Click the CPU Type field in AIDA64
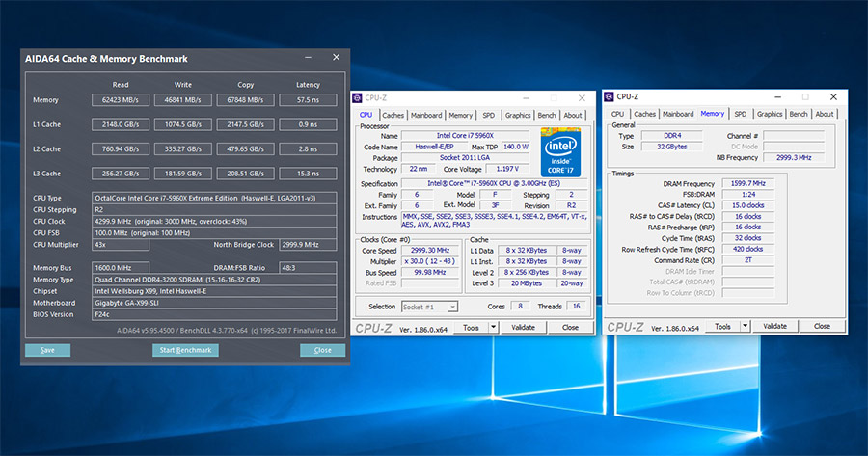The height and width of the screenshot is (456, 868). pos(214,198)
